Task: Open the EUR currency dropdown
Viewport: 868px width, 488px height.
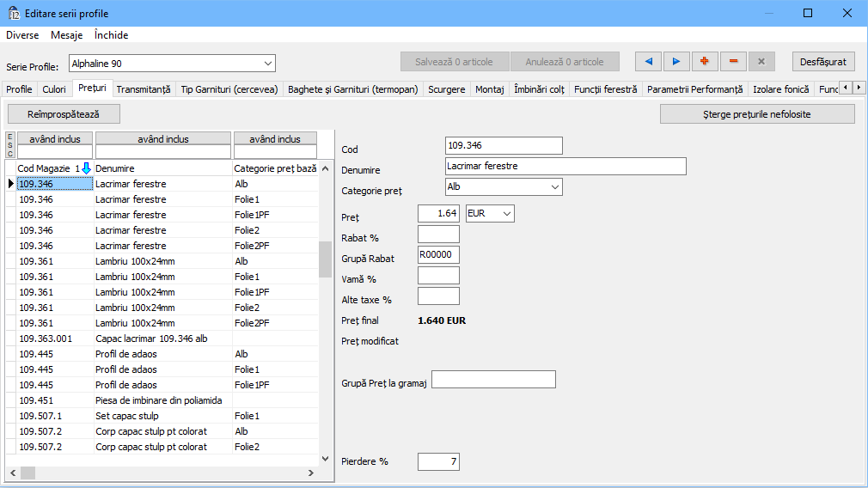Action: coord(506,212)
